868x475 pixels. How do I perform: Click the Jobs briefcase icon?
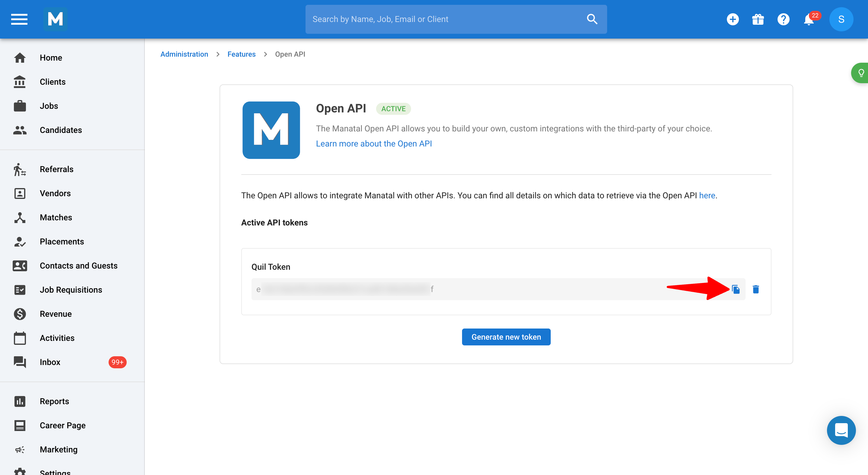pyautogui.click(x=20, y=106)
